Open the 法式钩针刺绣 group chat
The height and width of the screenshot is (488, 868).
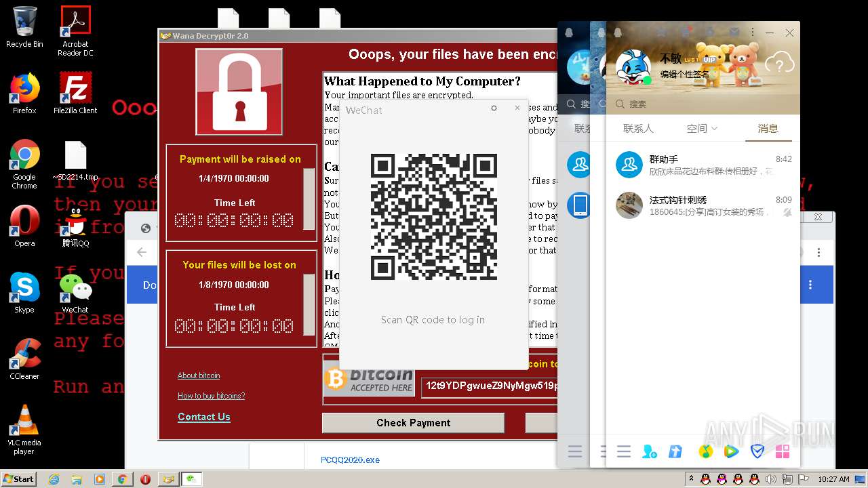click(703, 205)
